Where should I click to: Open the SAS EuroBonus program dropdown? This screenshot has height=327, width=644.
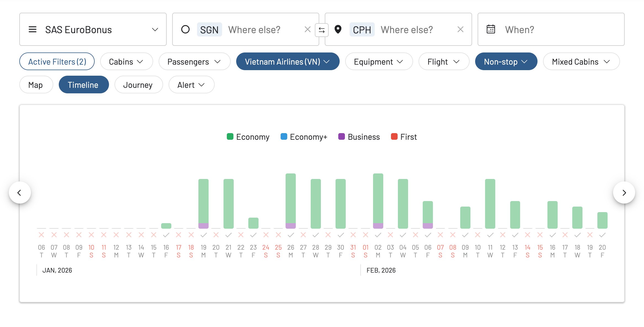point(93,29)
